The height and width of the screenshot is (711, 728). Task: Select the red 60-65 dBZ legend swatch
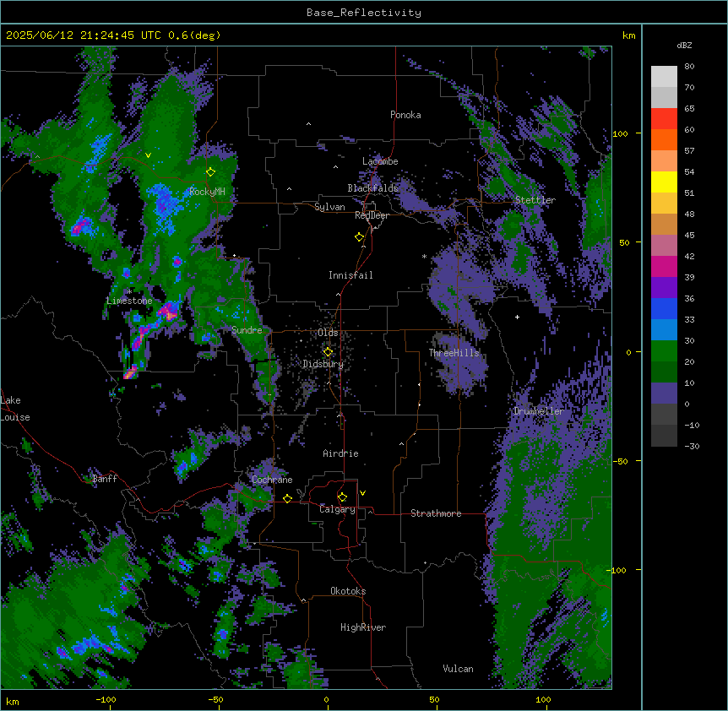[664, 119]
